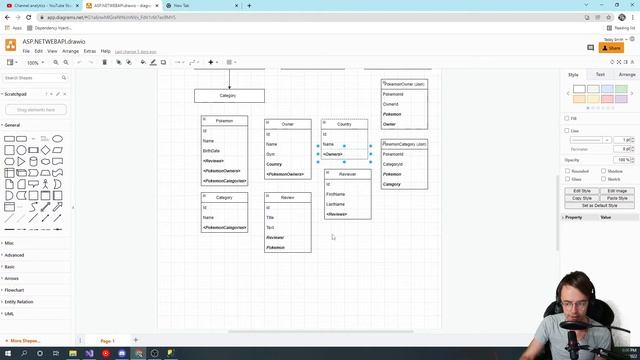Open the Extras menu
The image size is (640, 360).
point(89,51)
